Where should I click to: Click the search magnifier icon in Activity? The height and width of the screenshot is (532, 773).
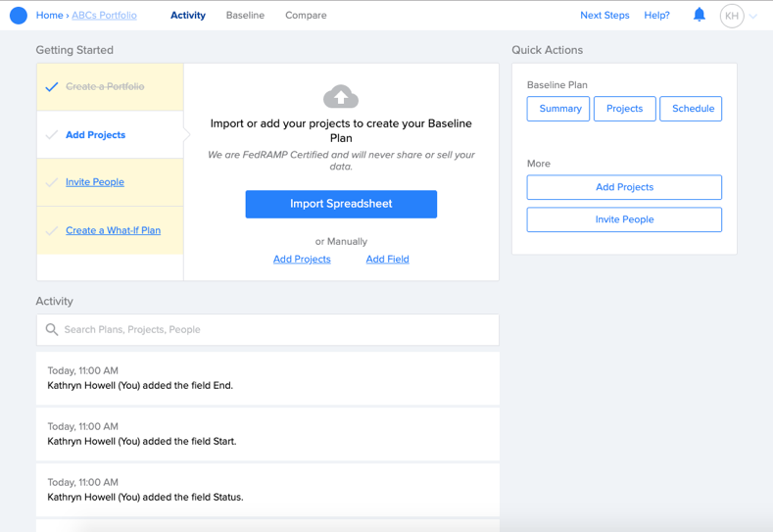(x=52, y=329)
